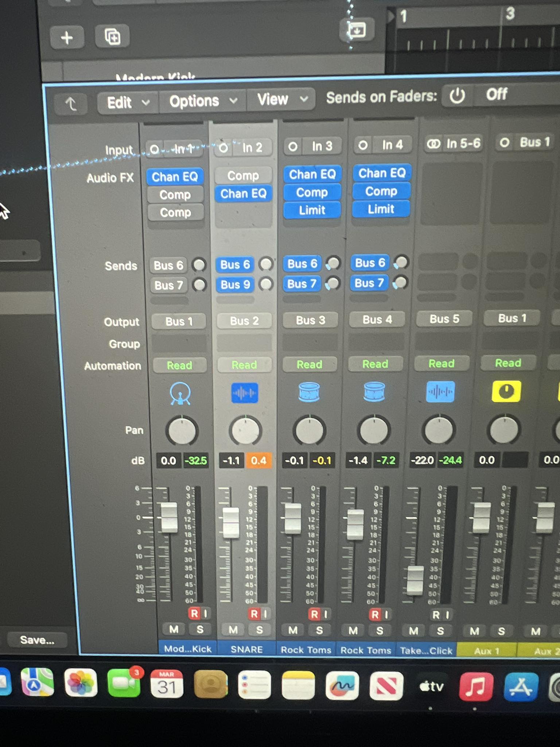
Task: Click the Save... button
Action: pos(37,640)
